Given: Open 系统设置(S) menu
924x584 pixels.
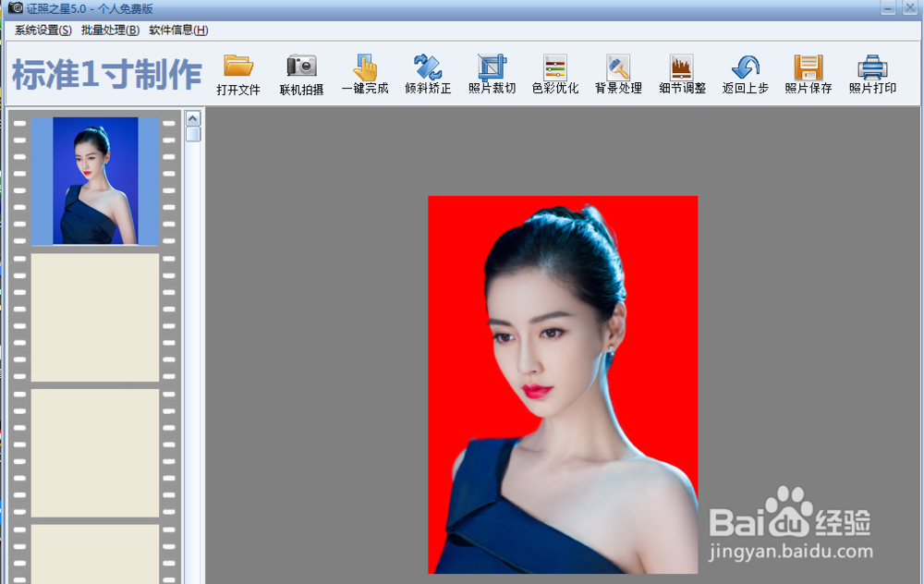Looking at the screenshot, I should coord(43,30).
